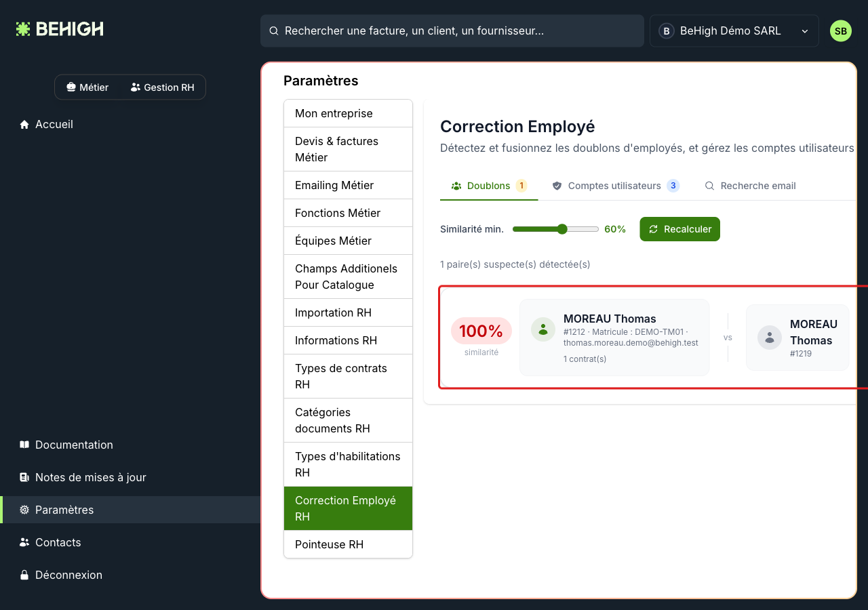Click the BeHigh logo icon
The height and width of the screenshot is (610, 868).
tap(23, 29)
